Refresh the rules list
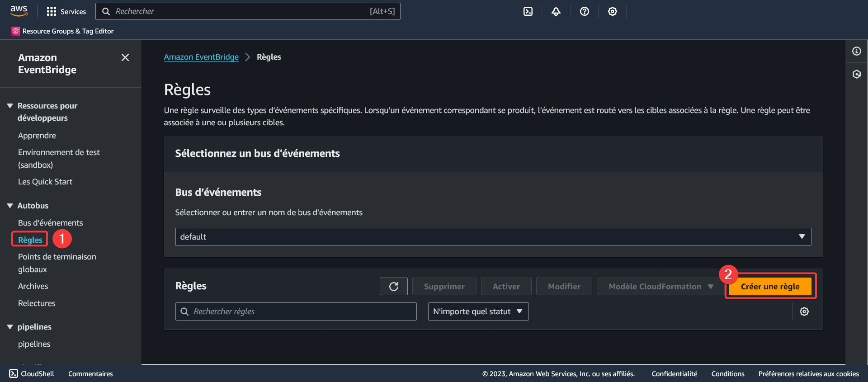868x382 pixels. (394, 287)
